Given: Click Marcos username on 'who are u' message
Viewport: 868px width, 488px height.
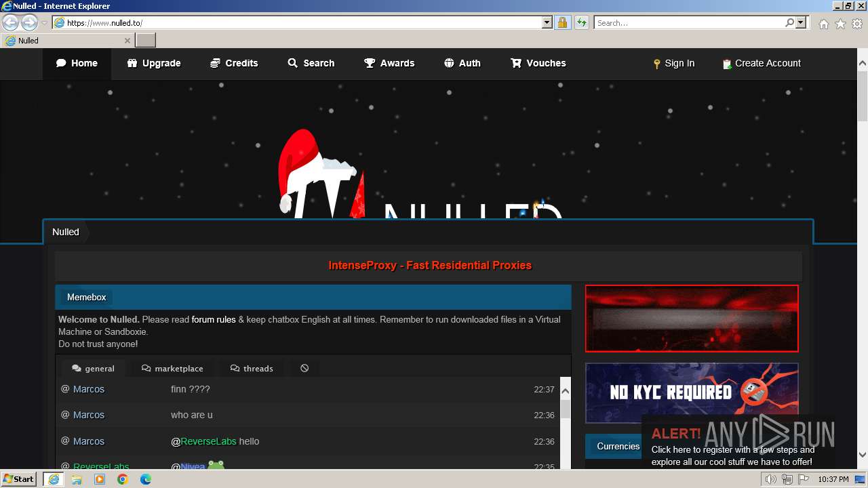Looking at the screenshot, I should (x=89, y=415).
